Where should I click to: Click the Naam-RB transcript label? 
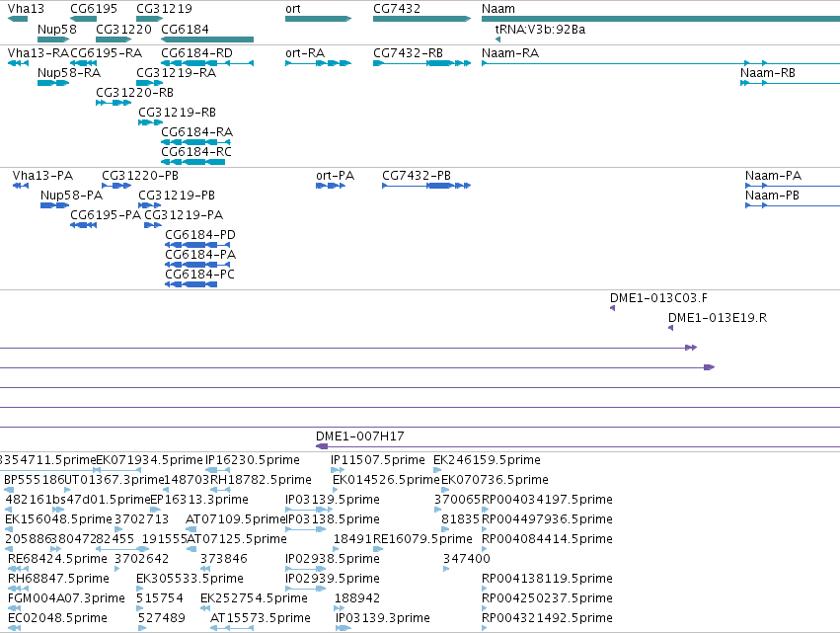point(768,73)
